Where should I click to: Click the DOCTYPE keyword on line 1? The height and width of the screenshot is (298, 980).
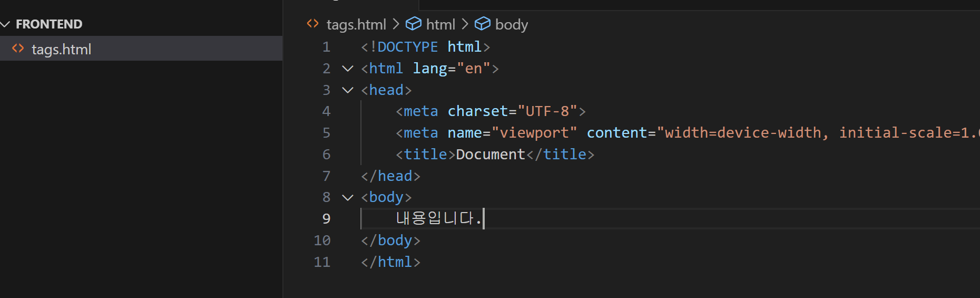[x=408, y=47]
